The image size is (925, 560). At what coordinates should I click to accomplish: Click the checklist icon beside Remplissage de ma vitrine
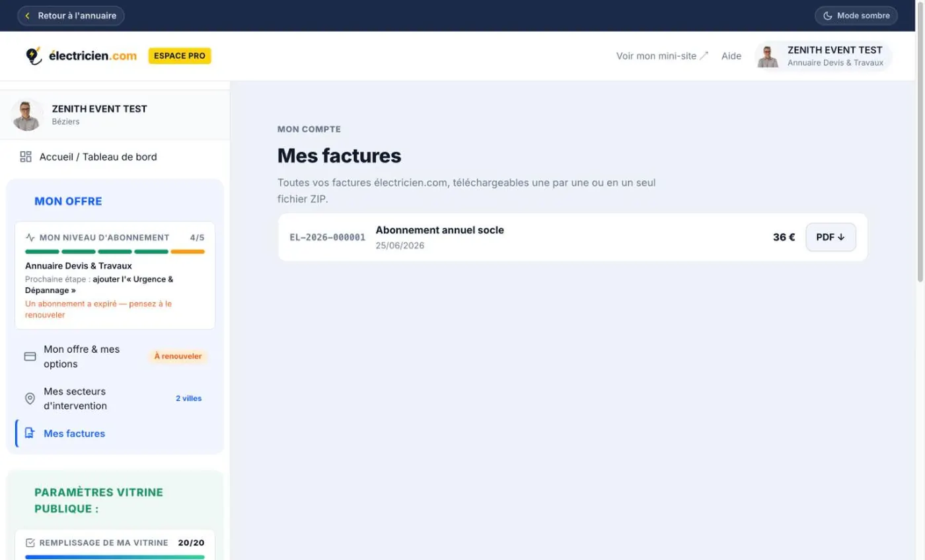pos(30,543)
